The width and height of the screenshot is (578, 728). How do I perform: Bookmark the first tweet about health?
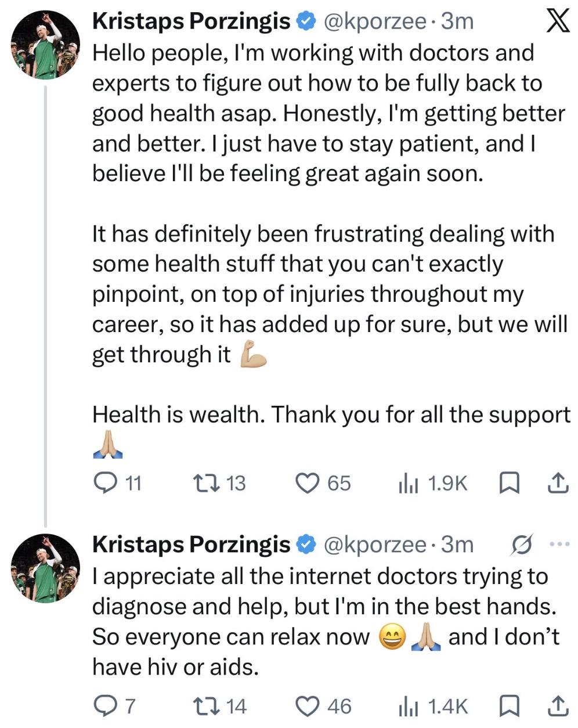tap(509, 482)
